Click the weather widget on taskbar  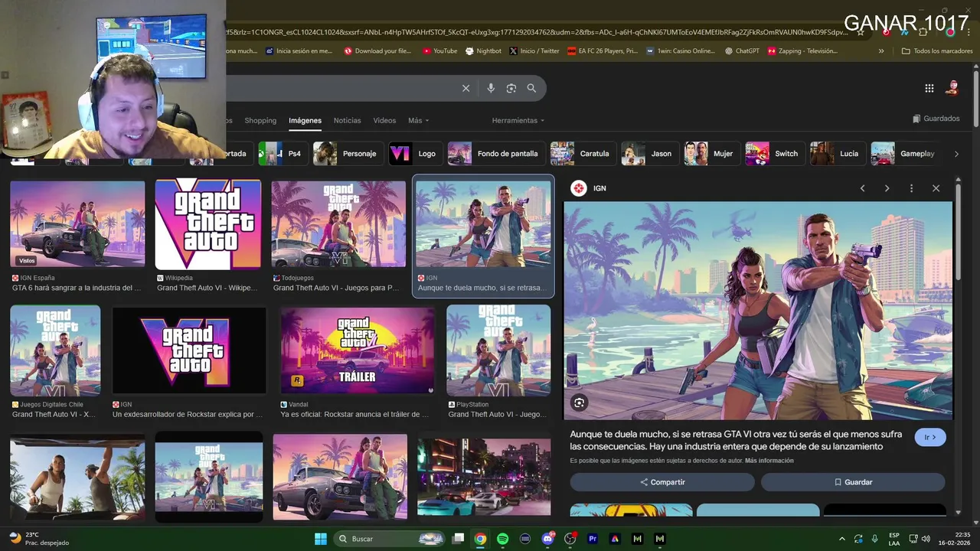40,539
